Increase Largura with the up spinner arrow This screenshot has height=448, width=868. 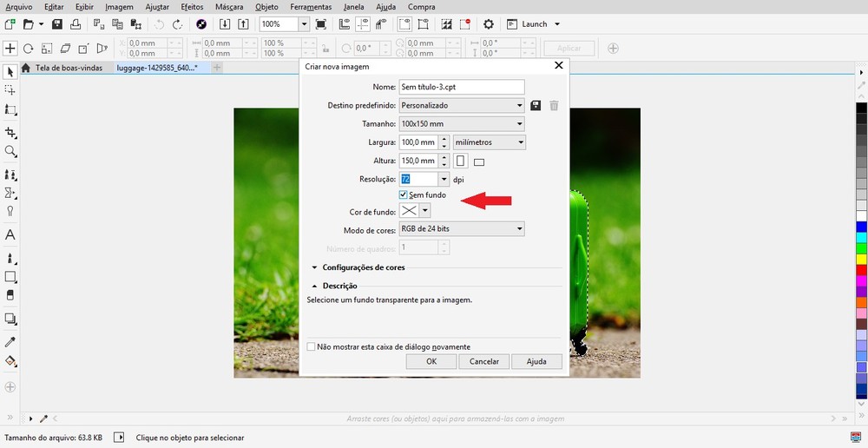click(444, 138)
